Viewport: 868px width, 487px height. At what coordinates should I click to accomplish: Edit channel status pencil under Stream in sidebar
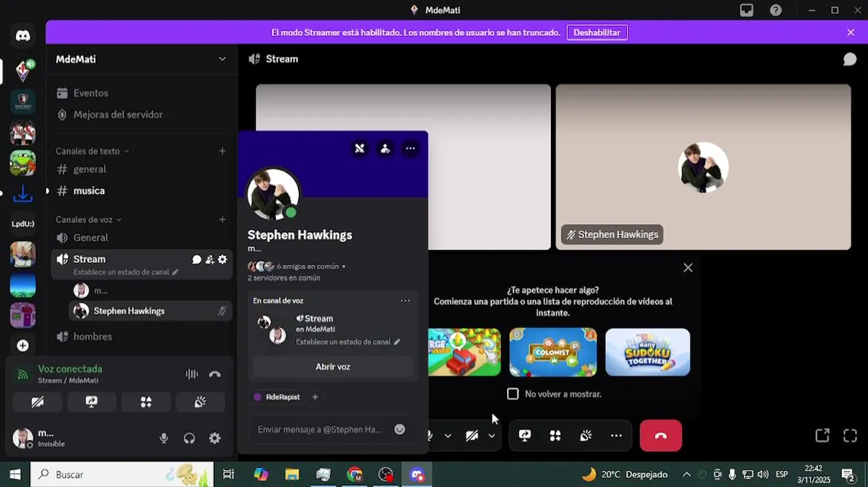click(176, 272)
